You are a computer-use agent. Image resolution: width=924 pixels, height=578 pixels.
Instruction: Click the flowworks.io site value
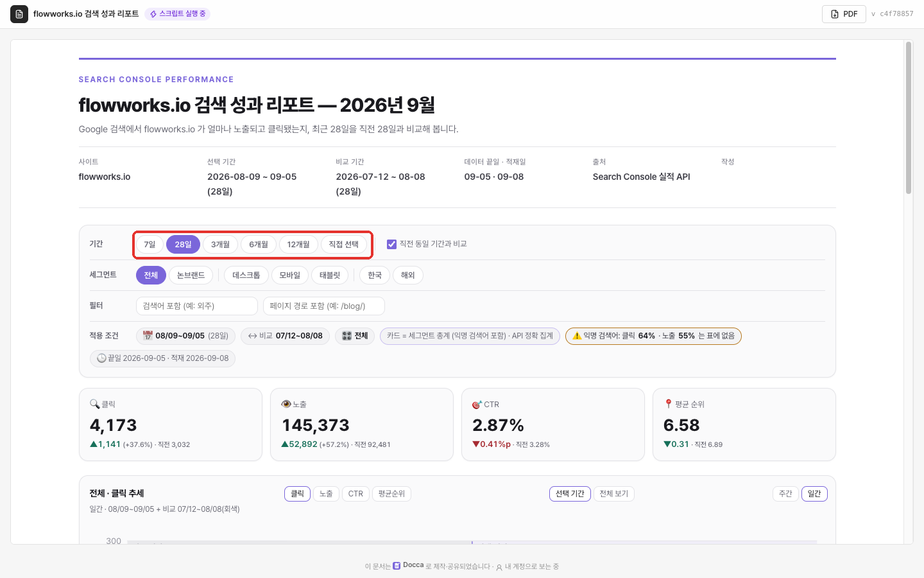(105, 177)
